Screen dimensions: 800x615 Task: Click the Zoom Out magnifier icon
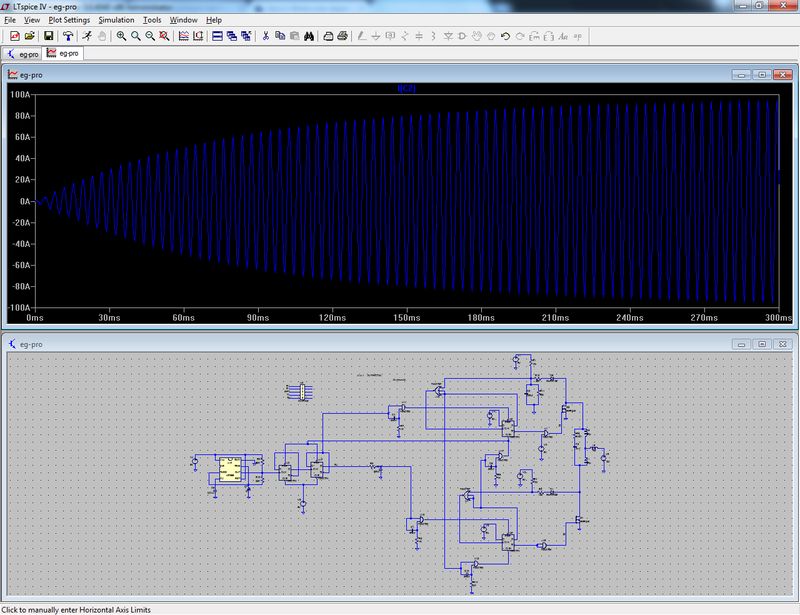[149, 36]
